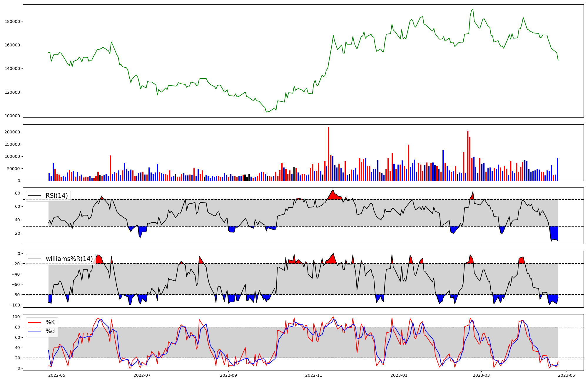Click the black RSI(14) legend line sample
Screen dimensions: 588x382
click(x=34, y=196)
